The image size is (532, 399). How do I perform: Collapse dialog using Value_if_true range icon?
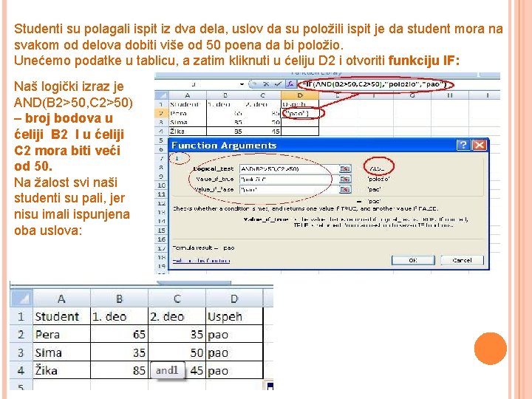click(345, 179)
